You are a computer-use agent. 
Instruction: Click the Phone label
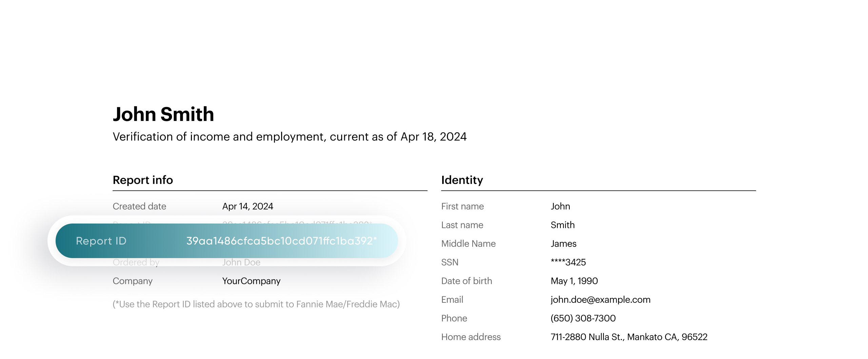coord(454,318)
